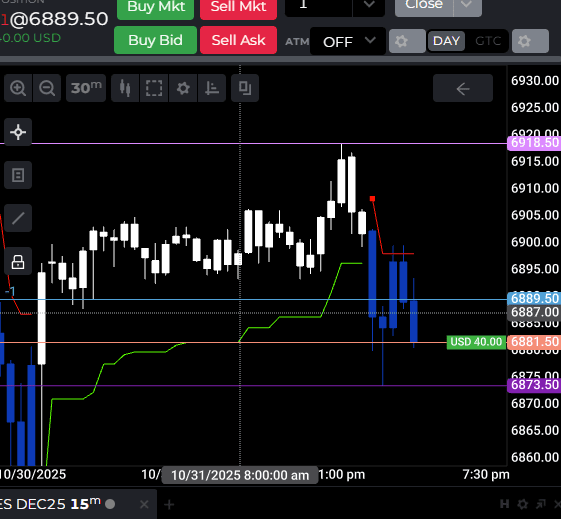Add a new chart tab
This screenshot has width=561, height=519.
click(x=169, y=505)
